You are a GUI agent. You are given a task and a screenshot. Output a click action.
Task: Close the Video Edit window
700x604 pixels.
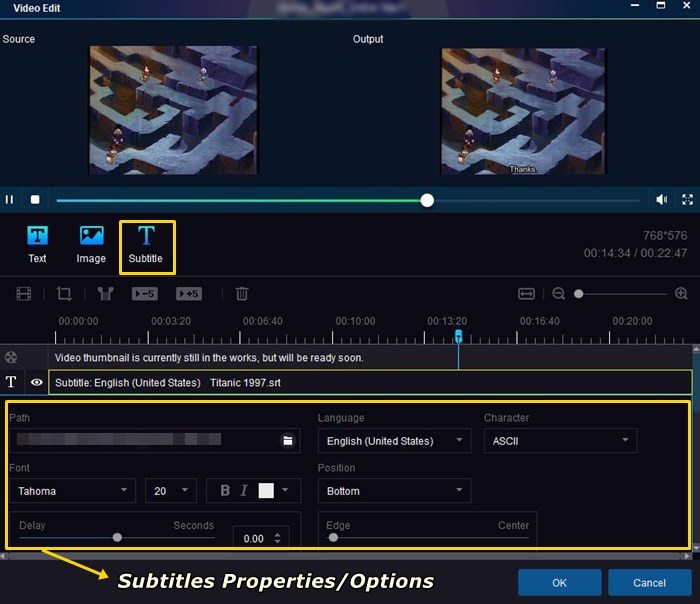pos(687,5)
